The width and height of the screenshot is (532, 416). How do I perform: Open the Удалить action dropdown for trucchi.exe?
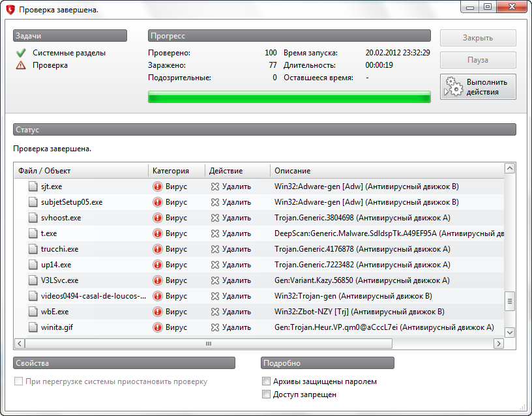tap(231, 248)
